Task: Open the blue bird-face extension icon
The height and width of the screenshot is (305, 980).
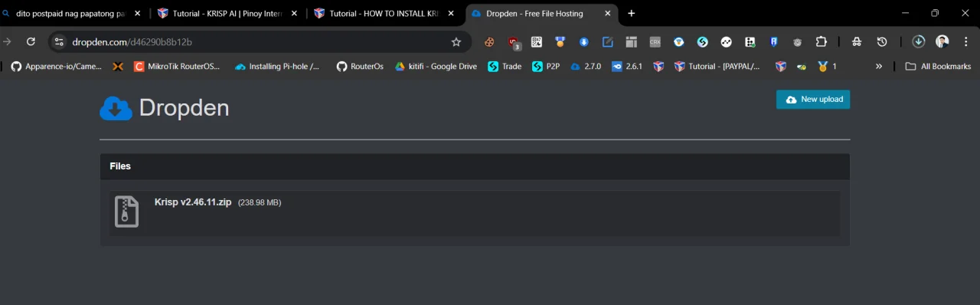Action: coord(678,42)
